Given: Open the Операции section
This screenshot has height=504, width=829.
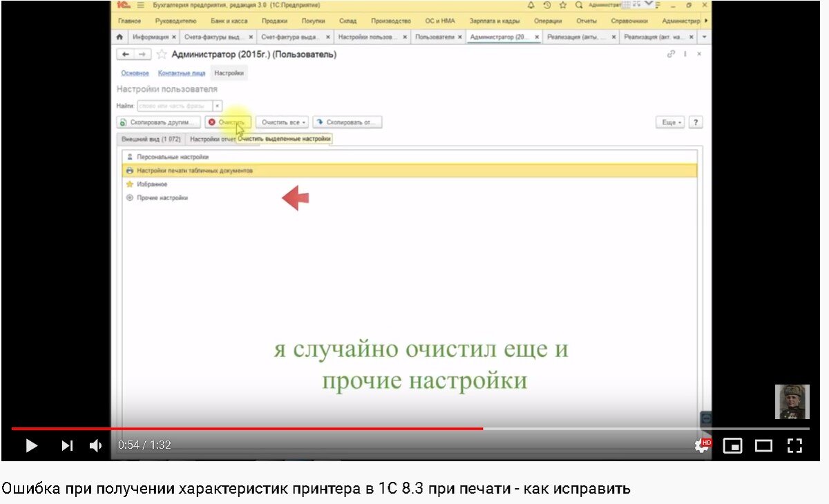Looking at the screenshot, I should tap(547, 21).
